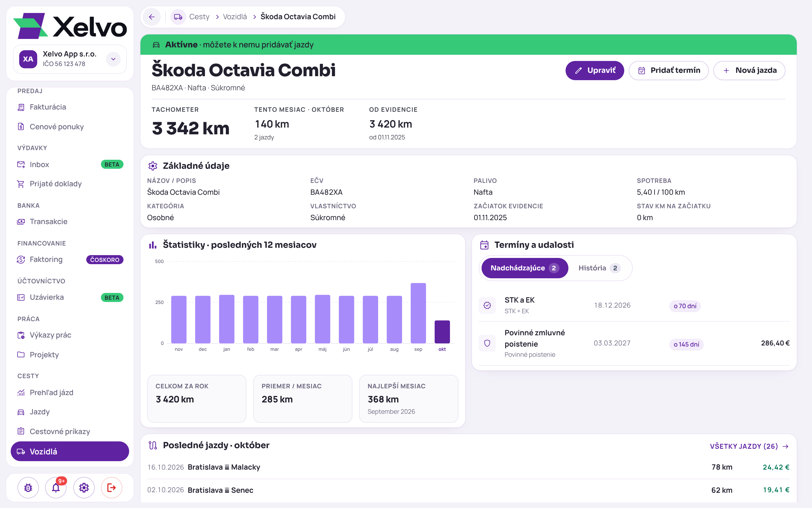
Task: Open notifications bell with 9+ badge
Action: click(56, 487)
